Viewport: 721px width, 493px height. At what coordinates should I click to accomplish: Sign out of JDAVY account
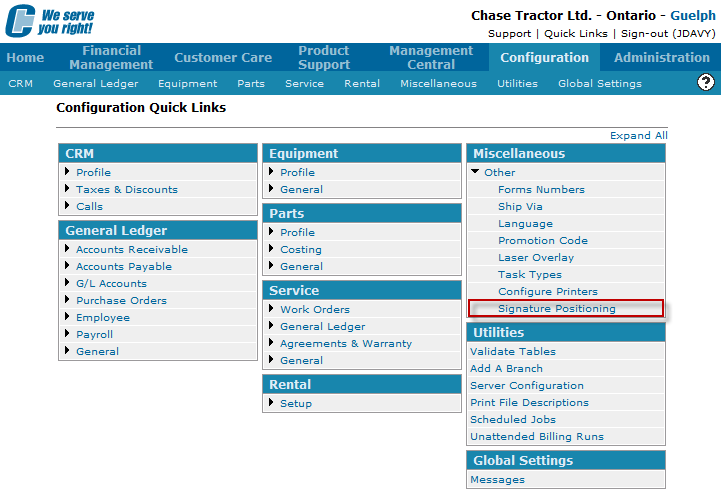(668, 34)
